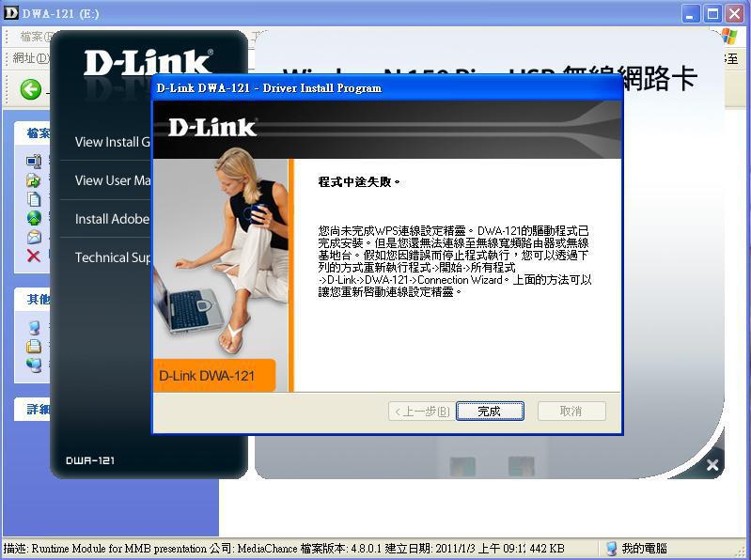Screen dimensions: 751x560
Task: Click the orange D-Link DWA-121 label
Action: click(x=214, y=376)
